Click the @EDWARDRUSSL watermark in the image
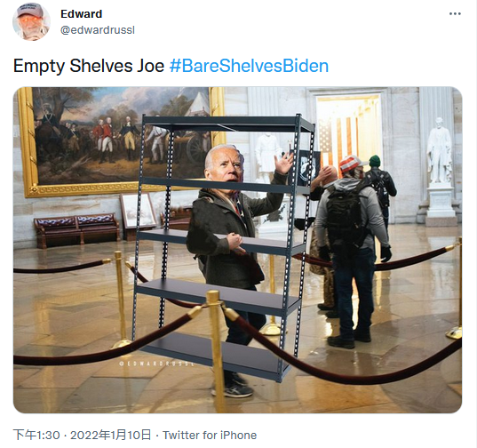Viewport: 477px width, 448px height. [156, 364]
